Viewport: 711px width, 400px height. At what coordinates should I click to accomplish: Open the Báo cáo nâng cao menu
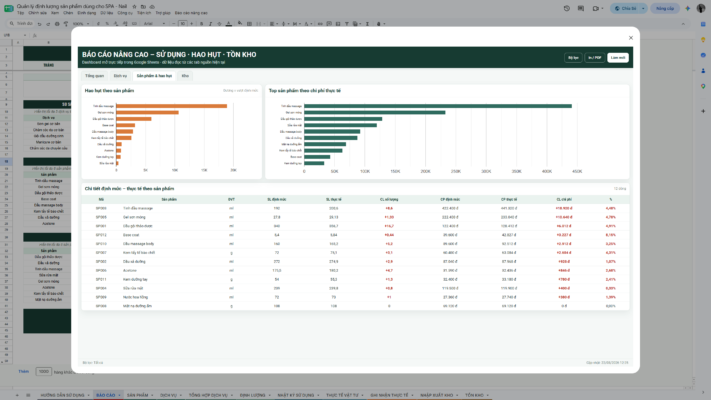(191, 13)
